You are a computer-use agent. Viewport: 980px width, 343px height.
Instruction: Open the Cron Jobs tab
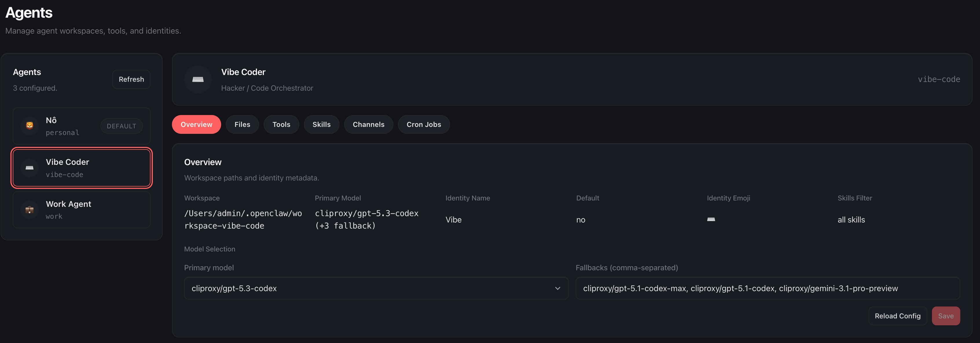[x=423, y=125]
